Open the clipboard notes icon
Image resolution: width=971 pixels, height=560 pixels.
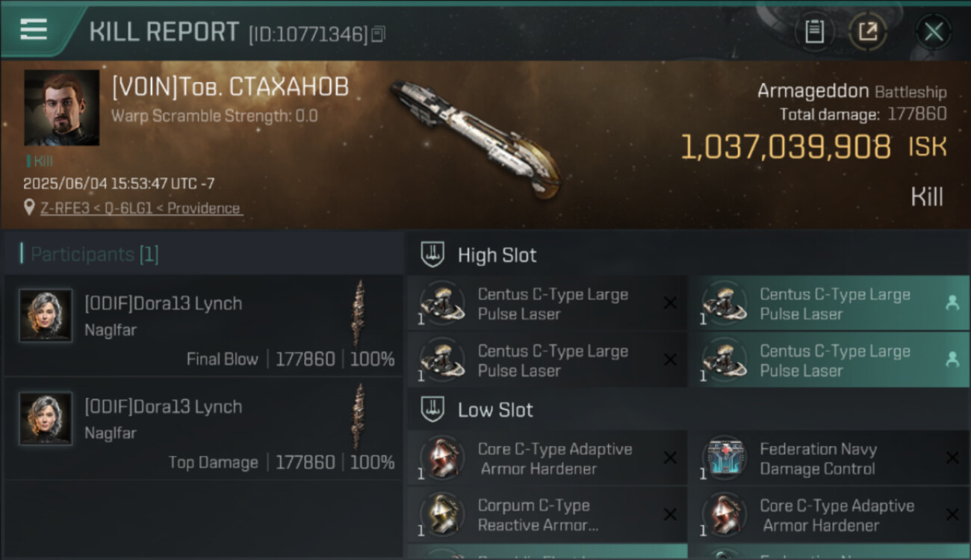814,31
